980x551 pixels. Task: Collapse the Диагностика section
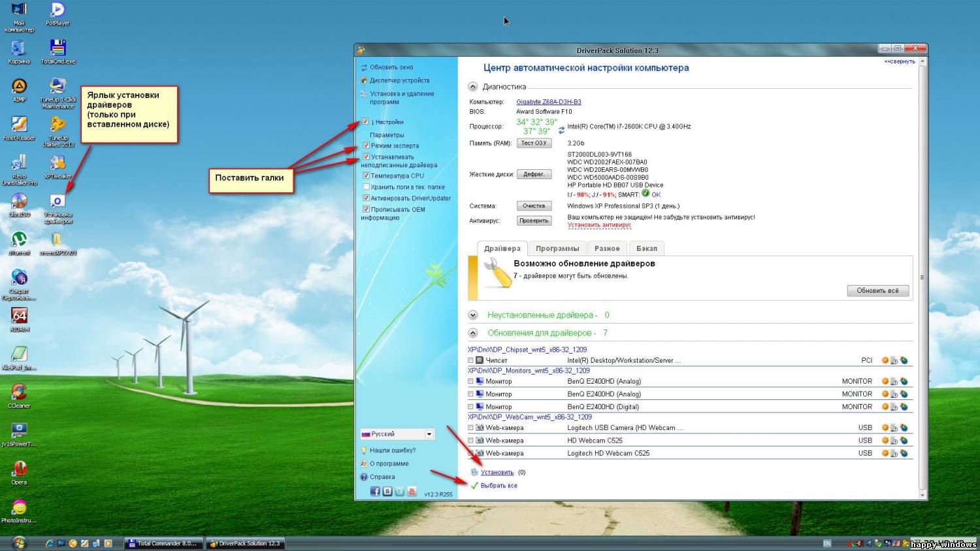(473, 86)
